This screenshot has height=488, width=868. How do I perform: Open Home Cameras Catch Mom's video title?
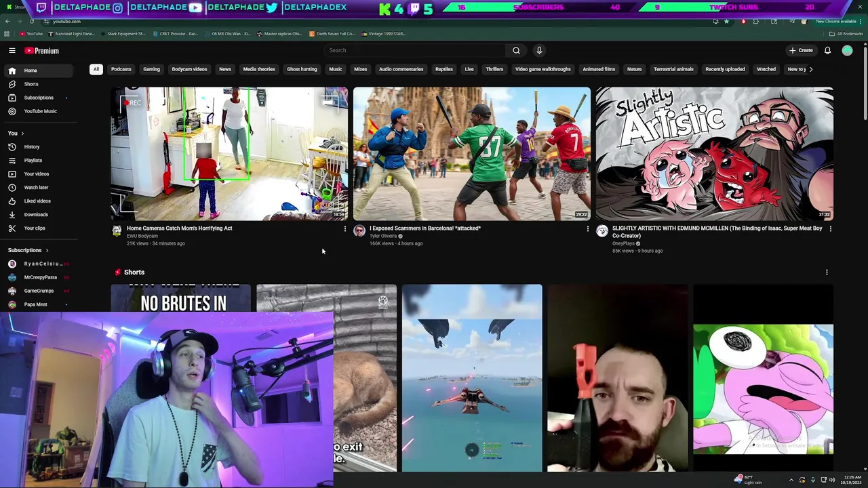(x=179, y=228)
